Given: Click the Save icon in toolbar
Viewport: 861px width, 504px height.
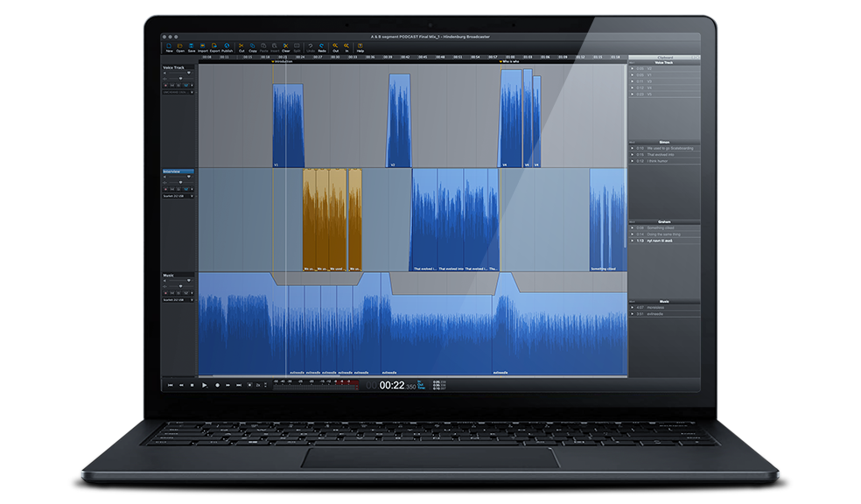Looking at the screenshot, I should click(x=192, y=46).
